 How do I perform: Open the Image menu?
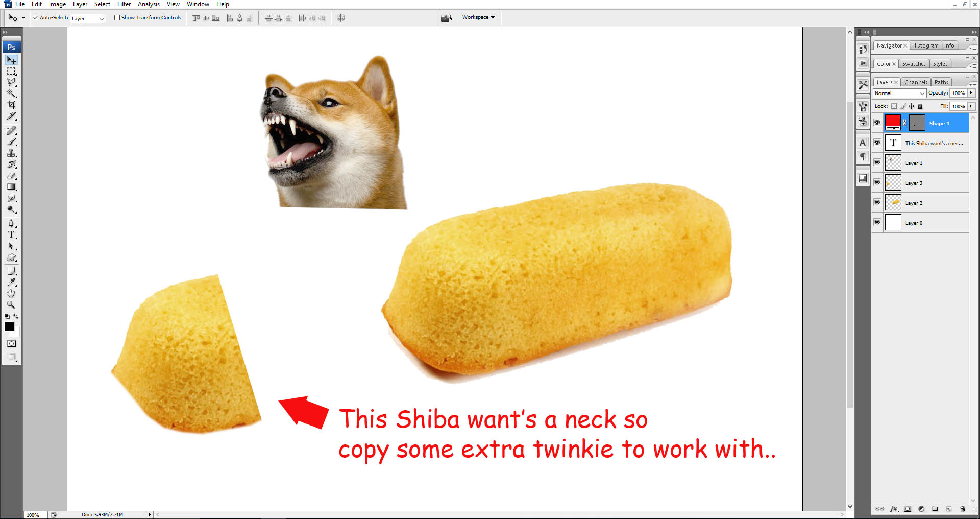pos(57,4)
